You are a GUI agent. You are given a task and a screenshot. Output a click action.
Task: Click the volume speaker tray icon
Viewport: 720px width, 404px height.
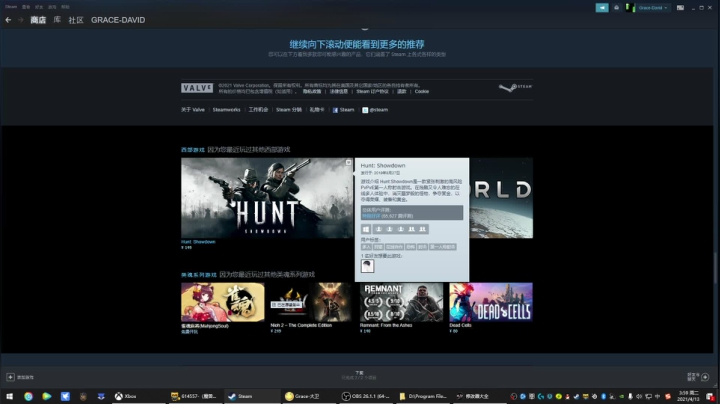pos(639,396)
